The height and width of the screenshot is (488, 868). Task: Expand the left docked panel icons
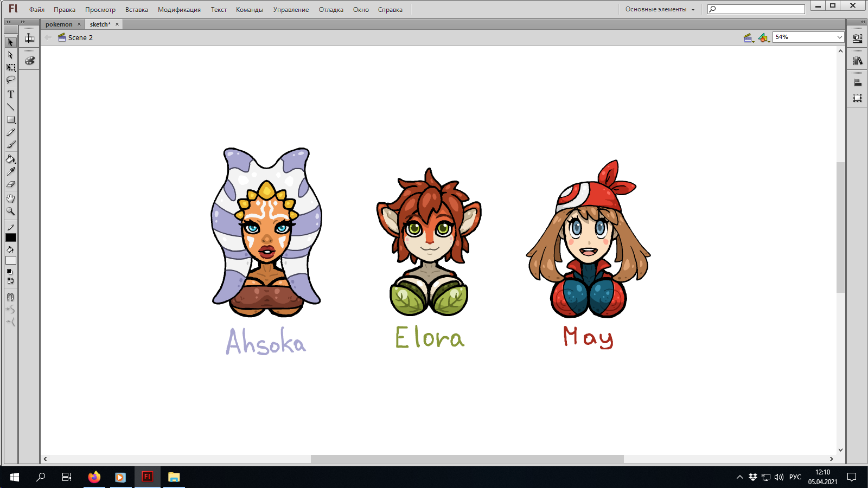point(23,22)
